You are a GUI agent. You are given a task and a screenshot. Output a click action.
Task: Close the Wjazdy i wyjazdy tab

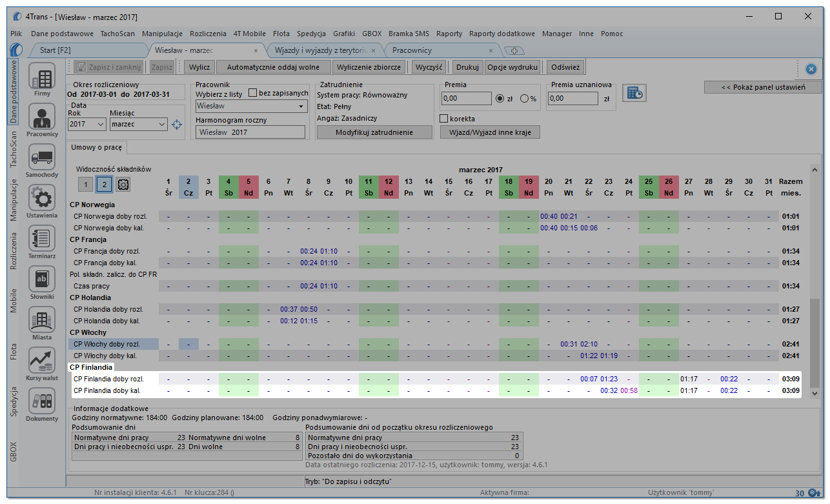coord(373,50)
